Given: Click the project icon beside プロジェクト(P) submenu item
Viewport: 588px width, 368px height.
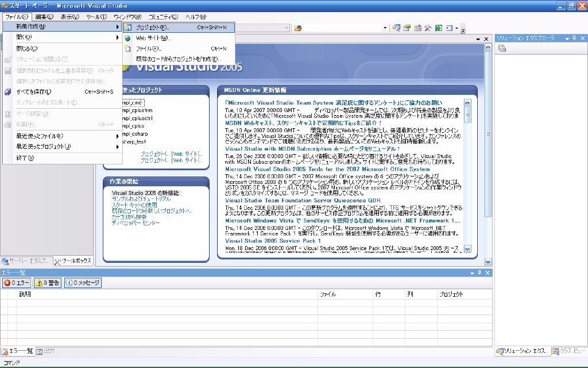Looking at the screenshot, I should (x=128, y=28).
